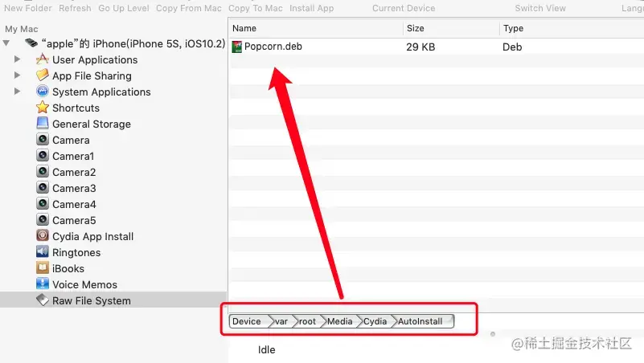This screenshot has height=363, width=644.
Task: Click Switch View in the toolbar
Action: [x=540, y=8]
